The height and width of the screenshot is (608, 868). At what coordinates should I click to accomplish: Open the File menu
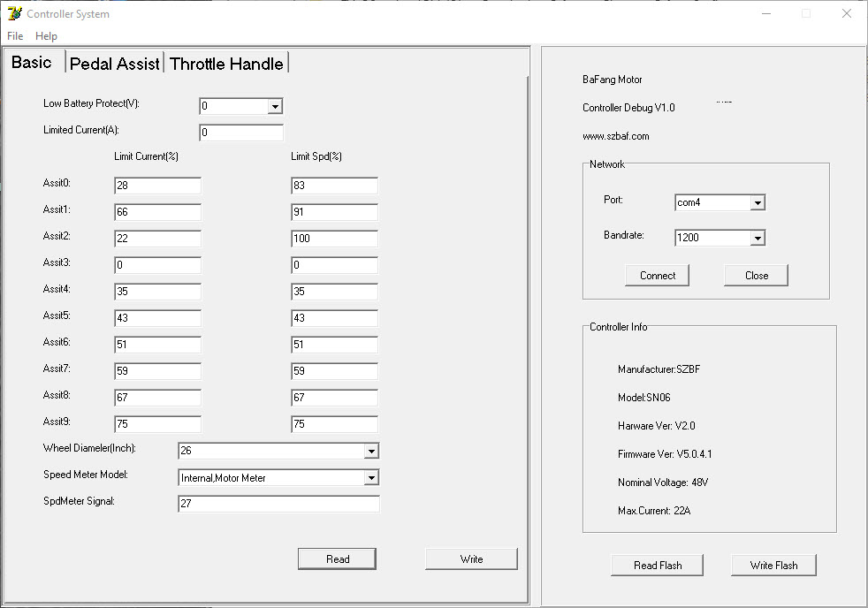pos(15,36)
